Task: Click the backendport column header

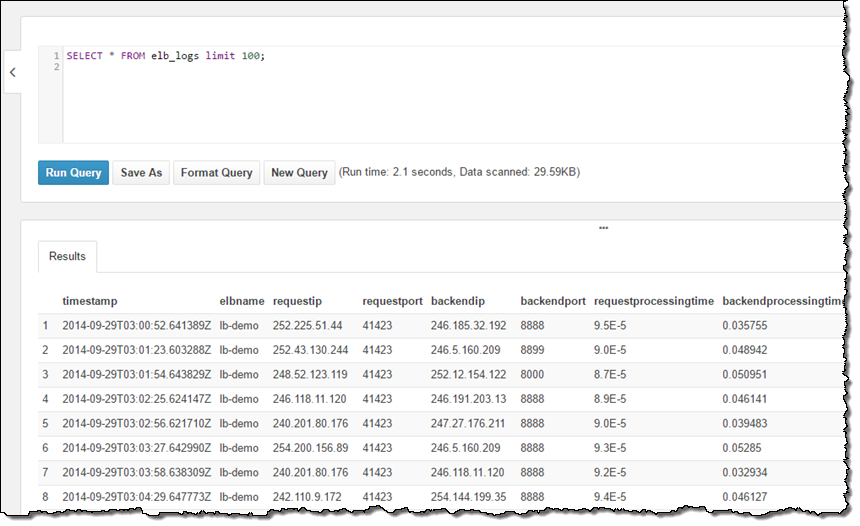Action: pyautogui.click(x=551, y=300)
